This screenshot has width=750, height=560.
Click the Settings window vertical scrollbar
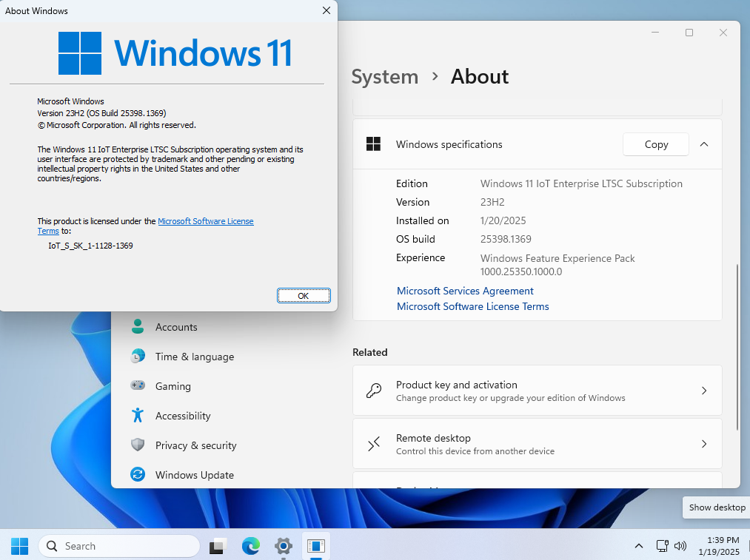coord(737,346)
